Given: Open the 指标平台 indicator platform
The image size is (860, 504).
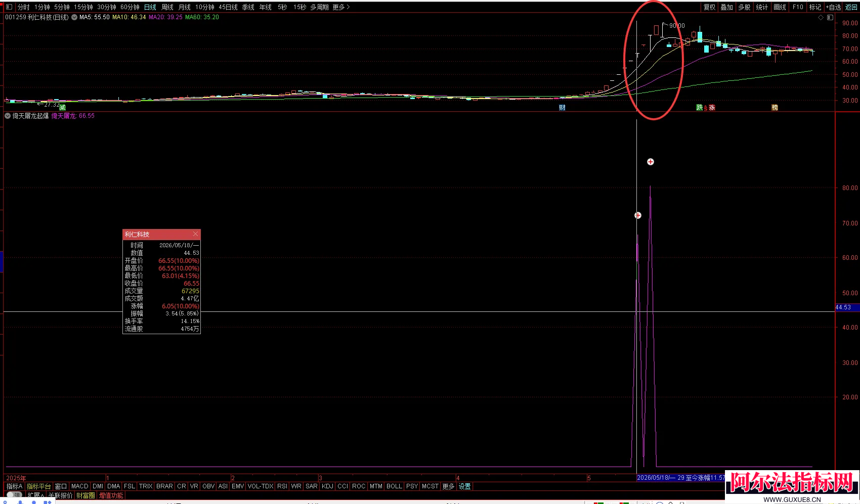Looking at the screenshot, I should click(x=39, y=486).
